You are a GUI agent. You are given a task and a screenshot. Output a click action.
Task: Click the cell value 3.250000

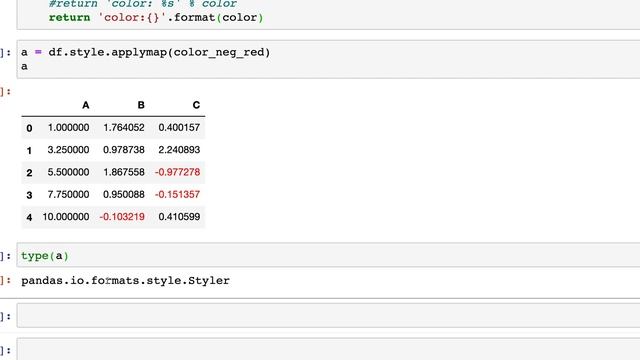tap(68, 150)
